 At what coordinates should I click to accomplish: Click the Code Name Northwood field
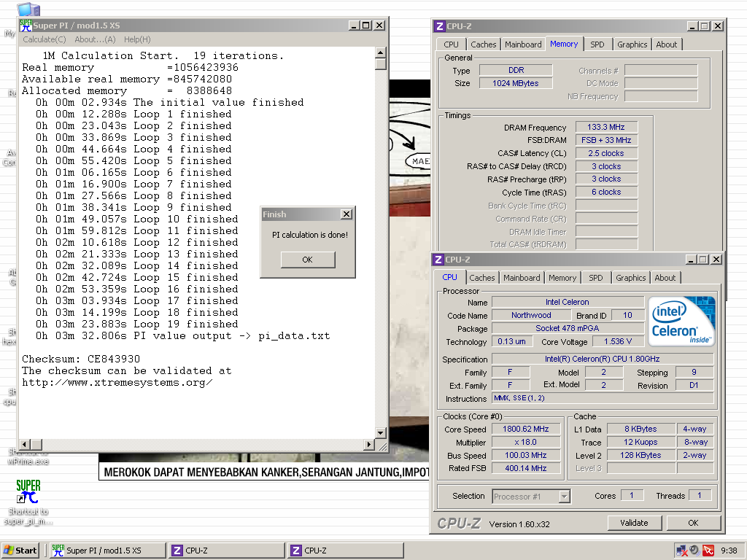coord(531,315)
